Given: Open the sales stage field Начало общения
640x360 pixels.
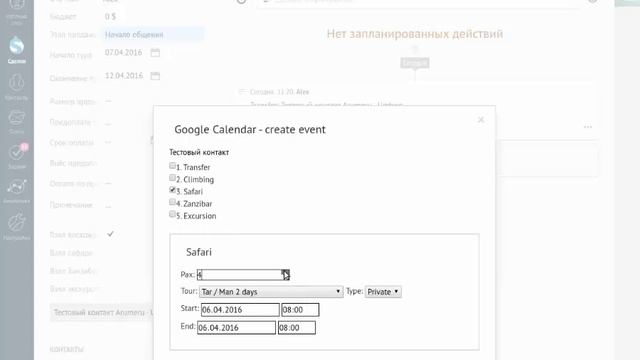Looking at the screenshot, I should coord(153,35).
